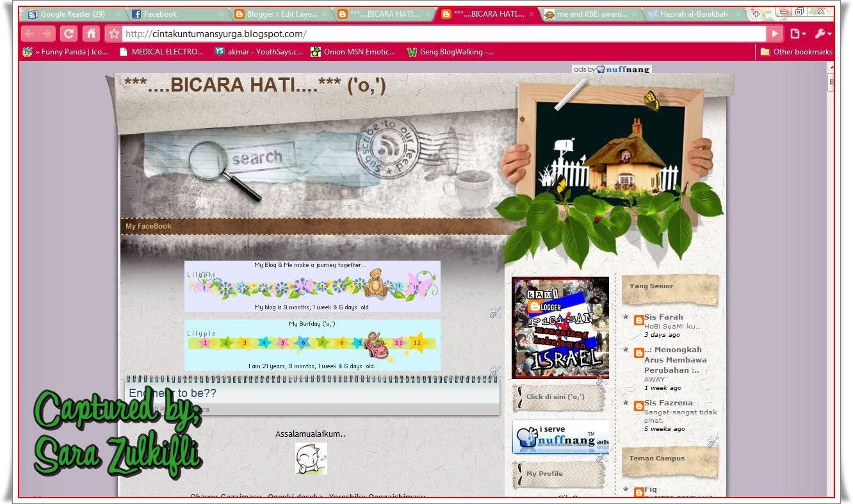Click the Blogger icon beside Fiq
The width and height of the screenshot is (853, 504).
click(x=638, y=492)
